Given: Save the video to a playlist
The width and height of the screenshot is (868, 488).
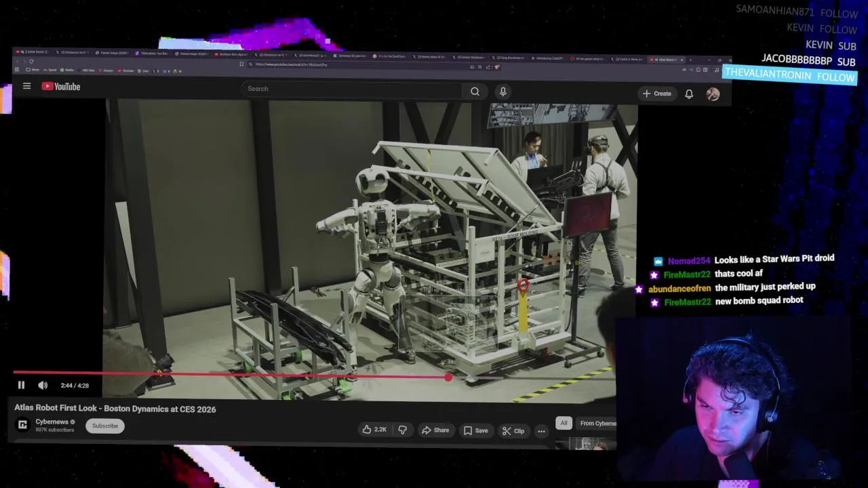Looking at the screenshot, I should click(475, 430).
